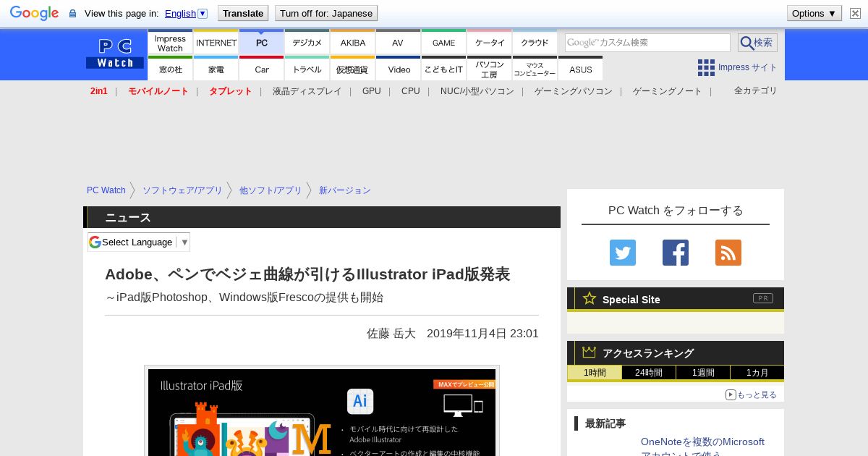Open the 家電 site tab
The image size is (868, 456).
tap(216, 69)
